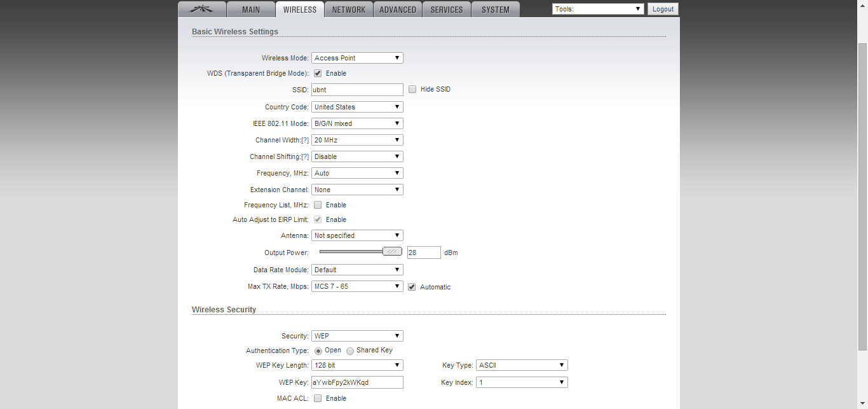
Task: Open the Antenna dropdown
Action: (357, 235)
